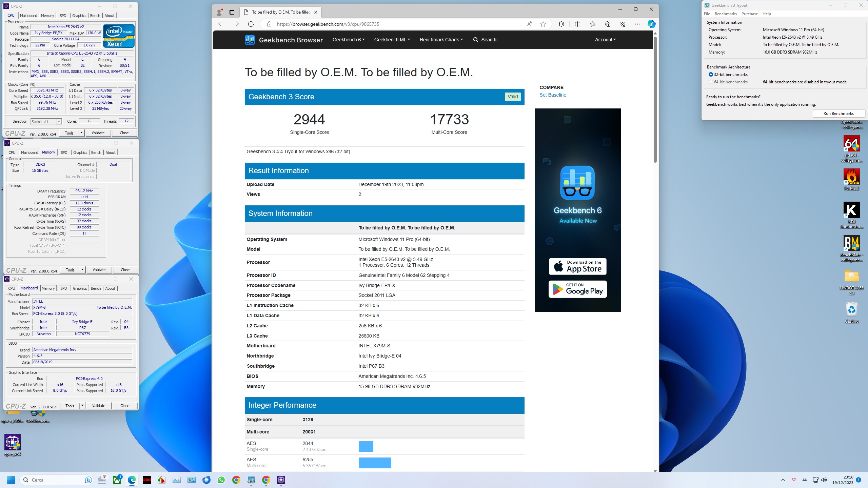Screen dimensions: 868x488
Task: Open the tab actions menu icon
Action: 232,12
